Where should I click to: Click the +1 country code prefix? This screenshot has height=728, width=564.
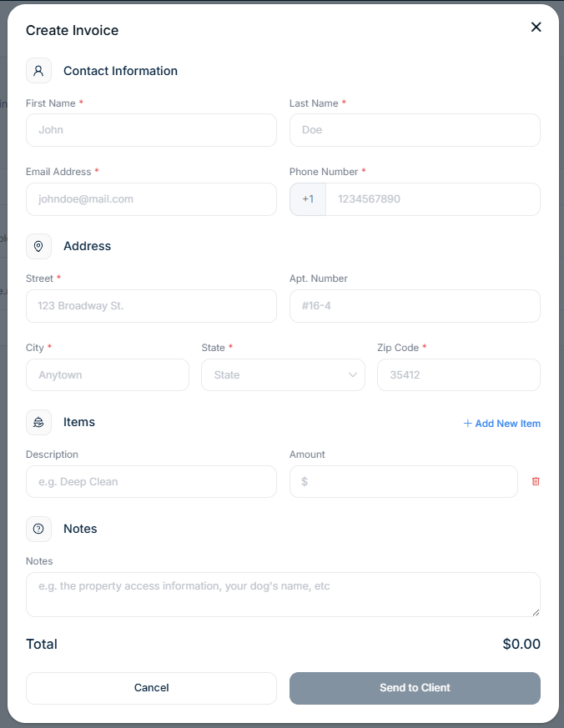pos(308,199)
